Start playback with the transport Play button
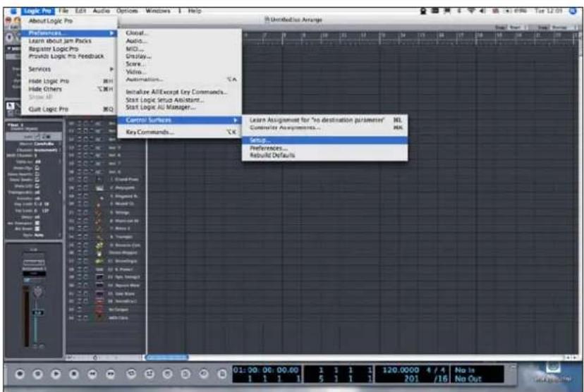 tap(56, 374)
